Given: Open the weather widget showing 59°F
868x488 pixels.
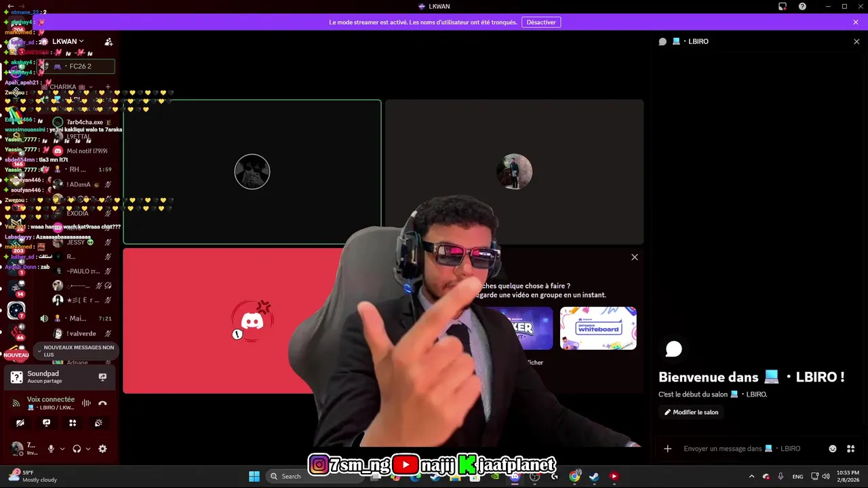Looking at the screenshot, I should (x=32, y=476).
